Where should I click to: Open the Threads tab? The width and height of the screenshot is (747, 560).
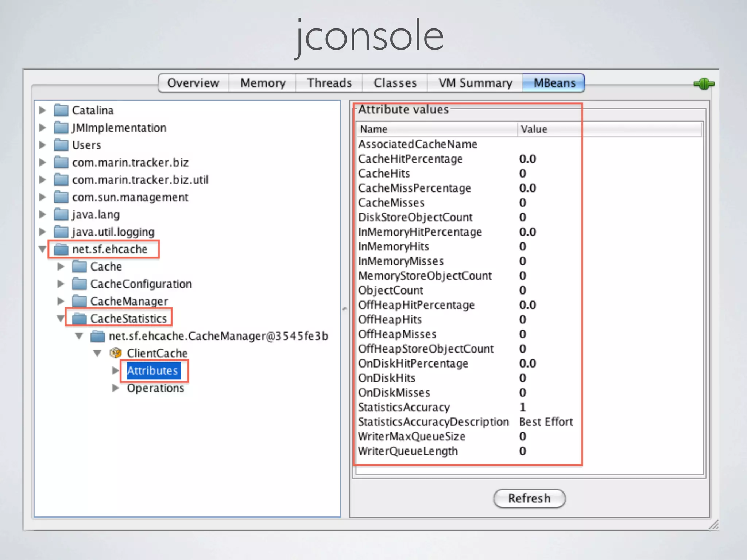point(329,83)
